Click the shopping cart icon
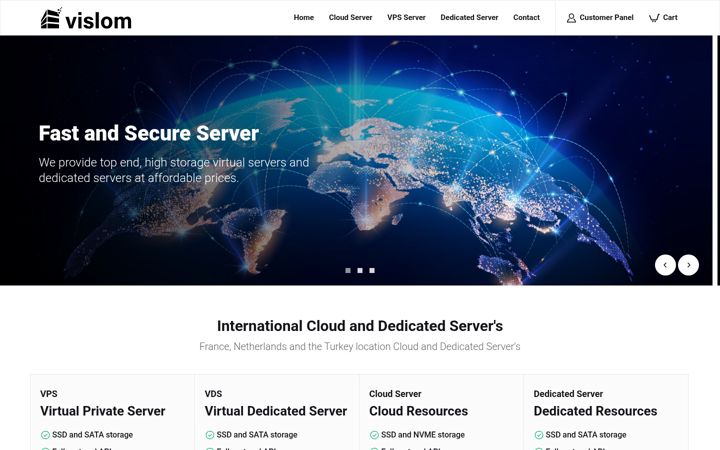The image size is (720, 450). tap(654, 18)
